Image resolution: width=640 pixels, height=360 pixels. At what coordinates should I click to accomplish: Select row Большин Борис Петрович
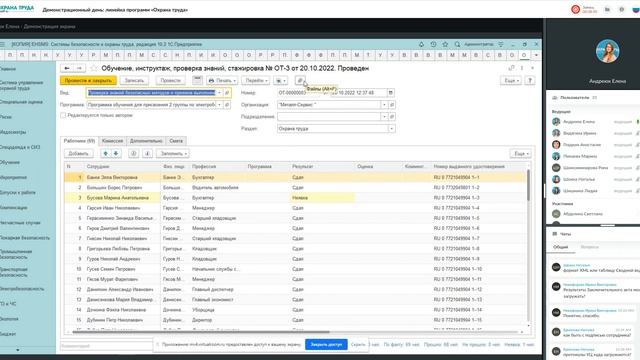295,187
